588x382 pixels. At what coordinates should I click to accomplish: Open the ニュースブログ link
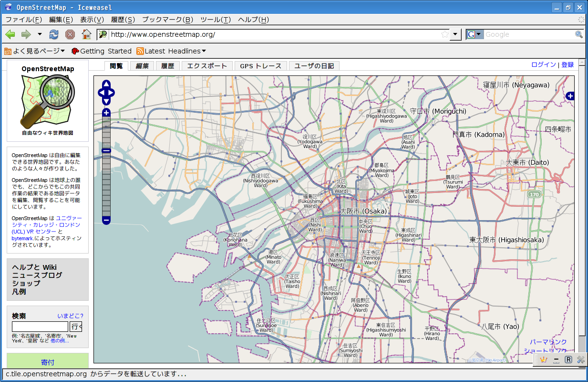click(x=37, y=275)
